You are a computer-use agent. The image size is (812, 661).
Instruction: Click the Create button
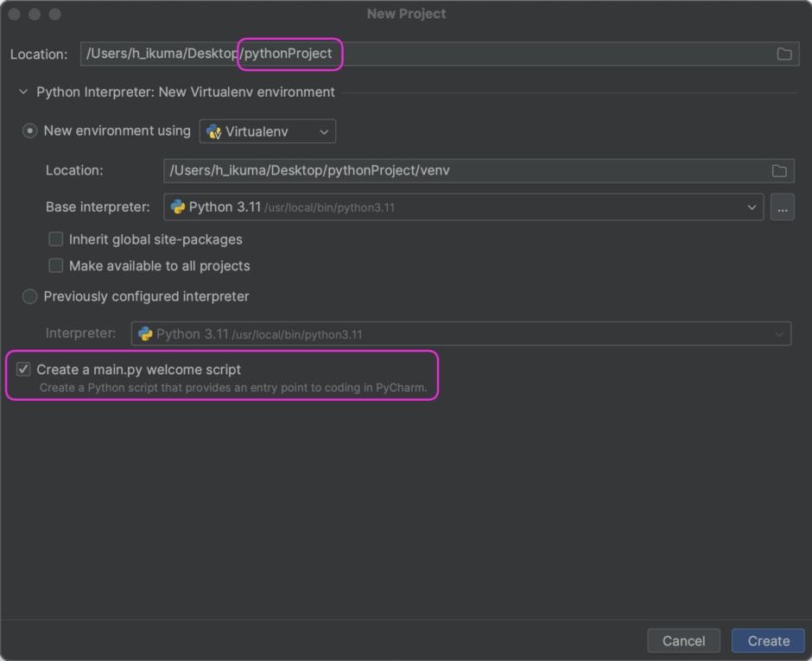point(768,640)
